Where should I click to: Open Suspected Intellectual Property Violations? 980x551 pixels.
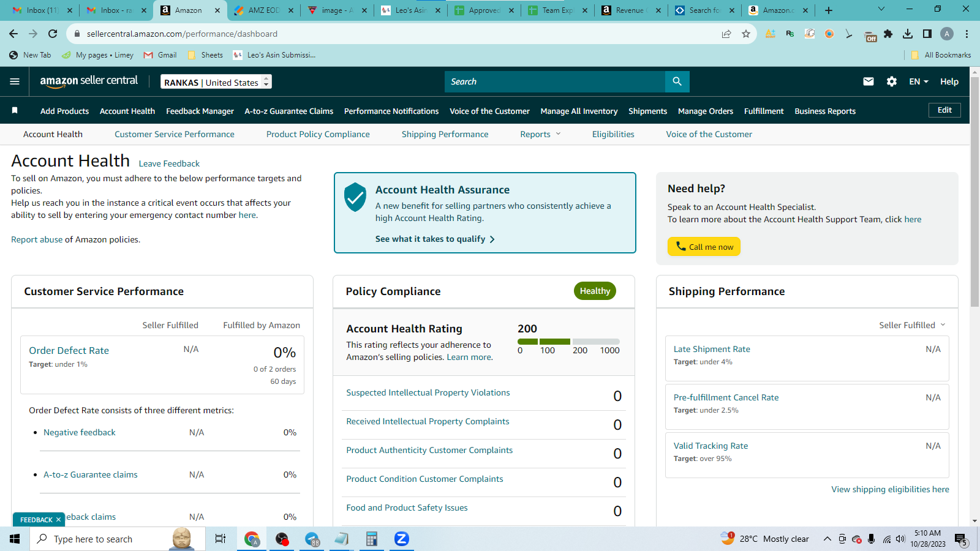(428, 392)
